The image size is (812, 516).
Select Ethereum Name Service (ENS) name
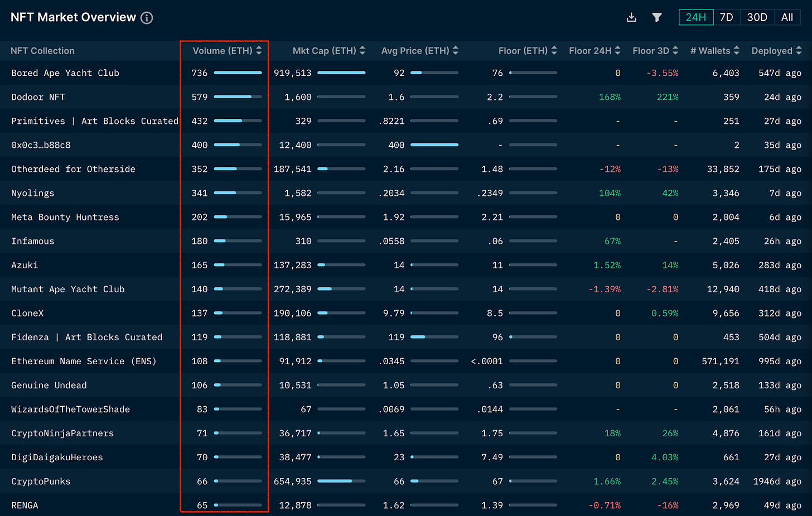click(84, 361)
